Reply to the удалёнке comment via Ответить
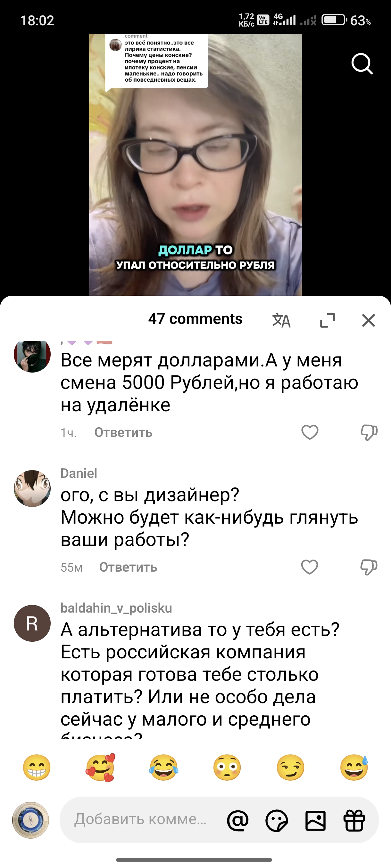The image size is (391, 868). pos(123,432)
